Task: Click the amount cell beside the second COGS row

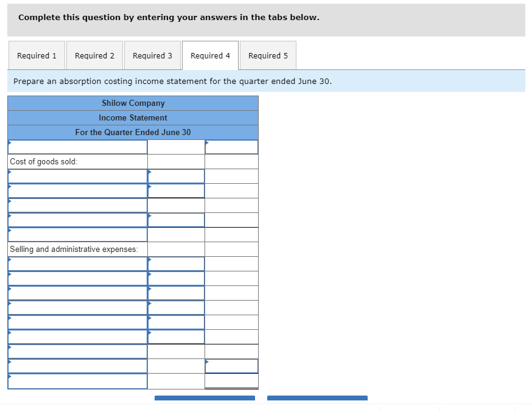Action: pos(175,190)
